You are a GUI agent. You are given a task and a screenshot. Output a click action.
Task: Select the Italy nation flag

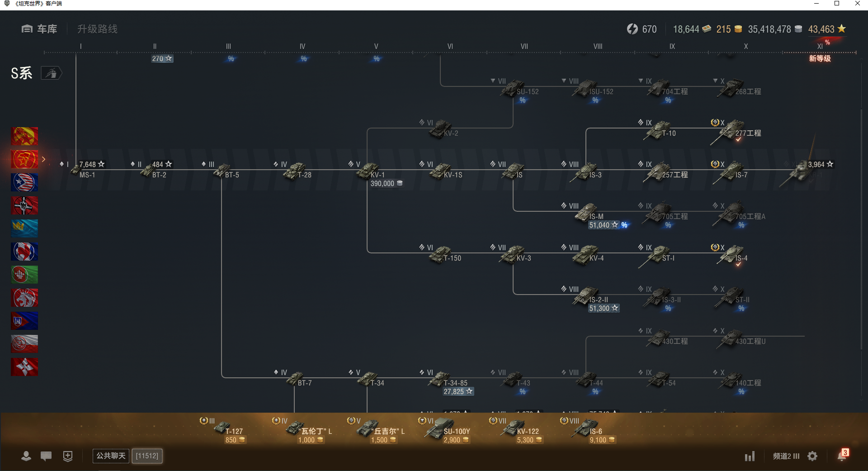pyautogui.click(x=24, y=275)
